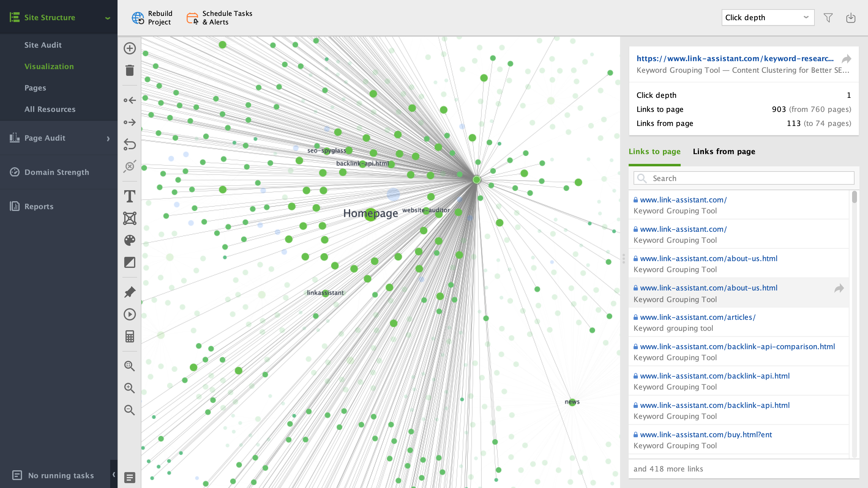This screenshot has height=488, width=868.
Task: Open the filter funnel icon
Action: [828, 17]
